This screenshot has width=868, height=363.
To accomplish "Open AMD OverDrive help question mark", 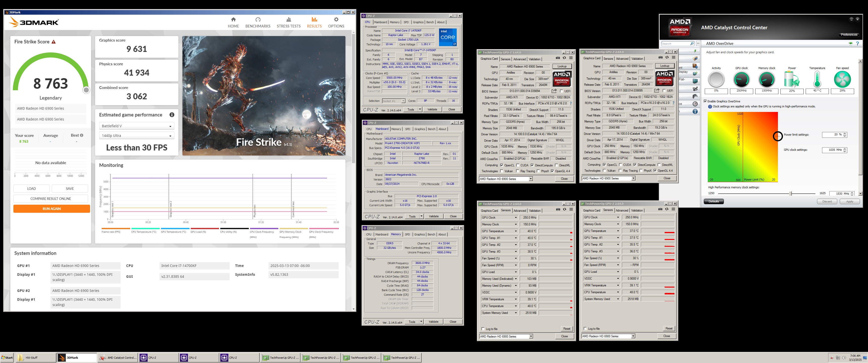I will (x=858, y=43).
